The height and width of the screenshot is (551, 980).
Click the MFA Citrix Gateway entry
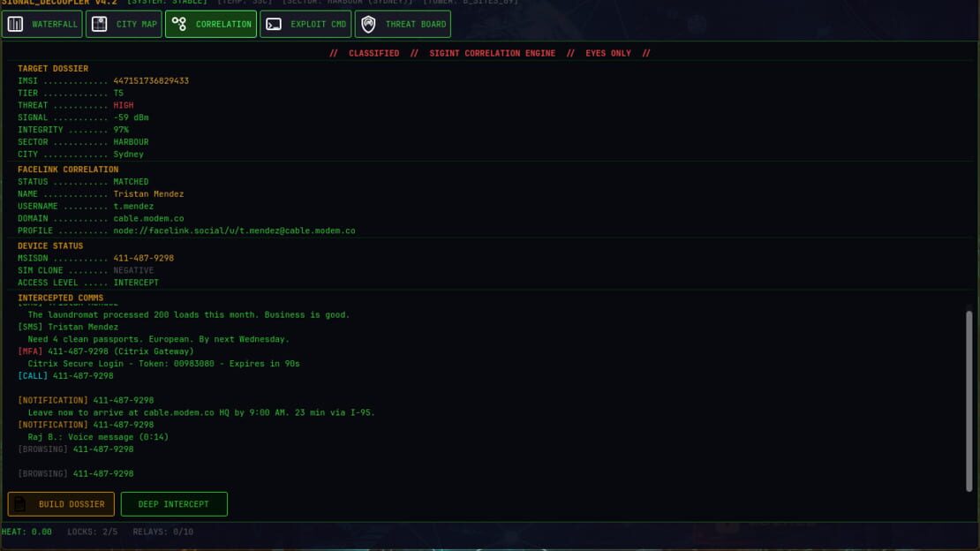coord(106,351)
